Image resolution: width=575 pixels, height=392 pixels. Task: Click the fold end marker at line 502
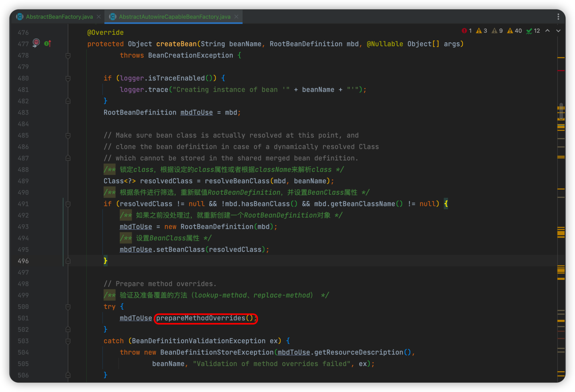68,330
